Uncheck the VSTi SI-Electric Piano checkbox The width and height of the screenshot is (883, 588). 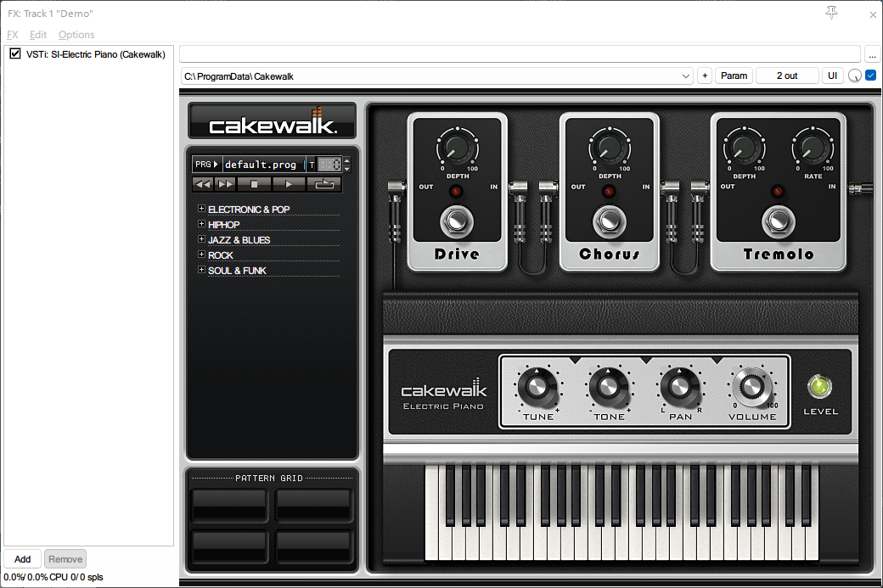pyautogui.click(x=15, y=54)
